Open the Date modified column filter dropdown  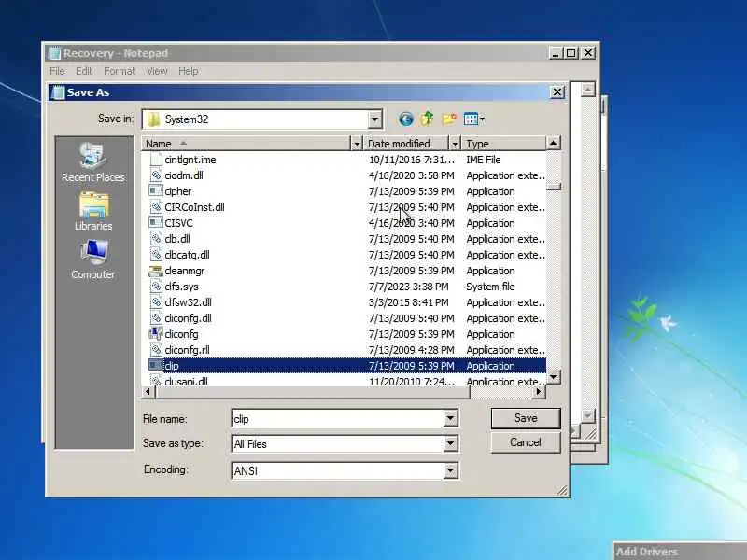[x=455, y=144]
